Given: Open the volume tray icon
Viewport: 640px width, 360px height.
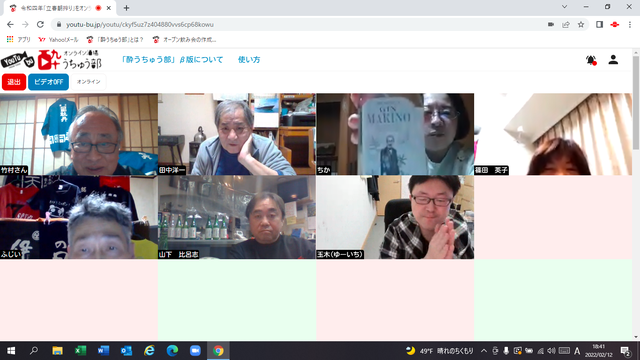Looking at the screenshot, I should (551, 351).
